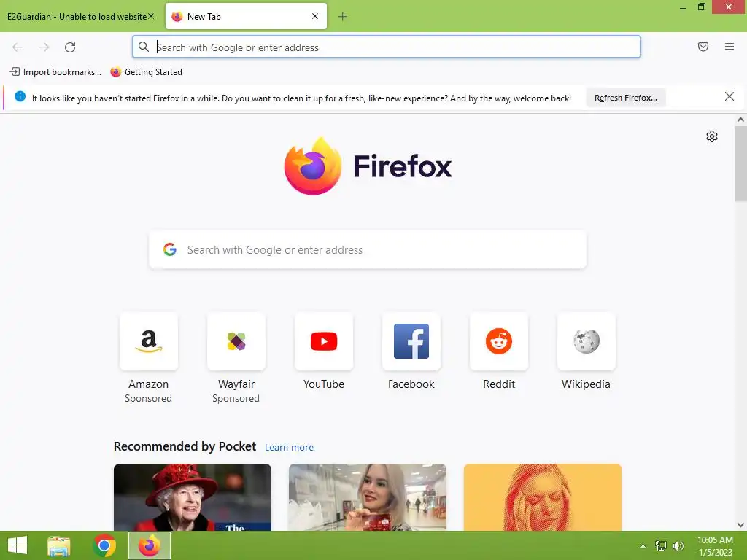
Task: Show hidden system tray icons
Action: (x=643, y=546)
